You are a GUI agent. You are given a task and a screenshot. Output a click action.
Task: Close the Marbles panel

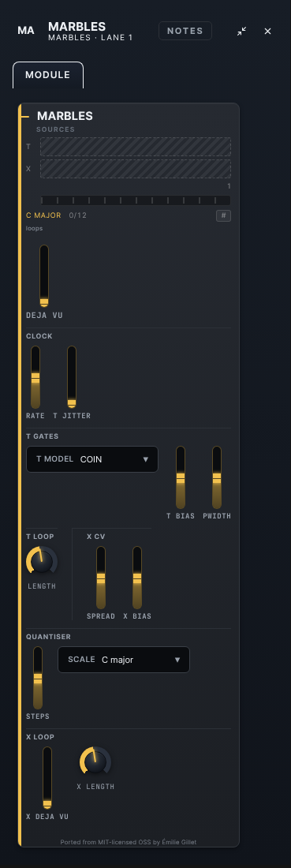point(268,31)
